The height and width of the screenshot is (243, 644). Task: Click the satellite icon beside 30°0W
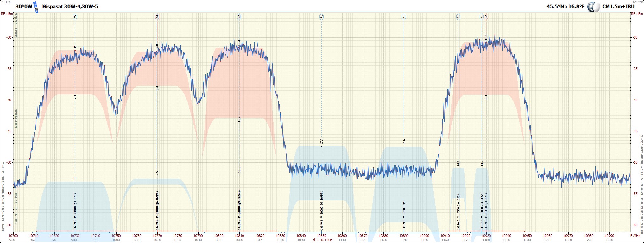(36, 7)
